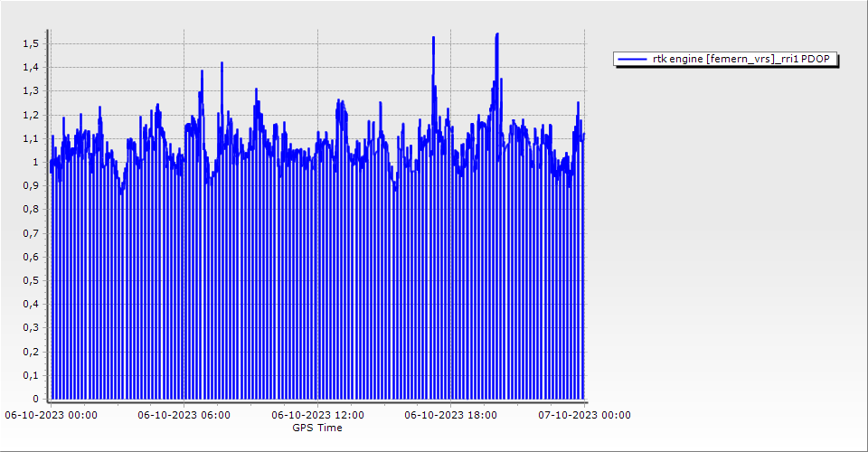Viewport: 868px width, 452px height.
Task: Click the y-axis value '0,6'
Action: tap(31, 258)
